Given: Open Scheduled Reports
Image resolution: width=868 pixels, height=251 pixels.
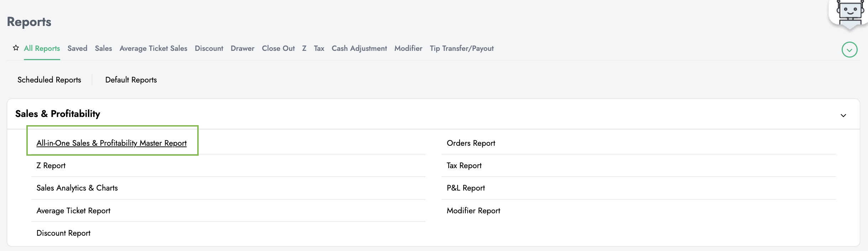Looking at the screenshot, I should pos(49,80).
